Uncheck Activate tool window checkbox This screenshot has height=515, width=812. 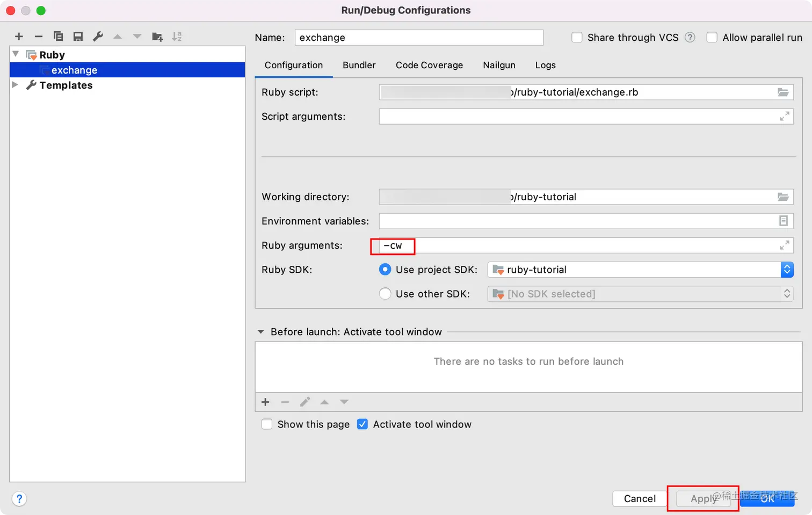(363, 424)
